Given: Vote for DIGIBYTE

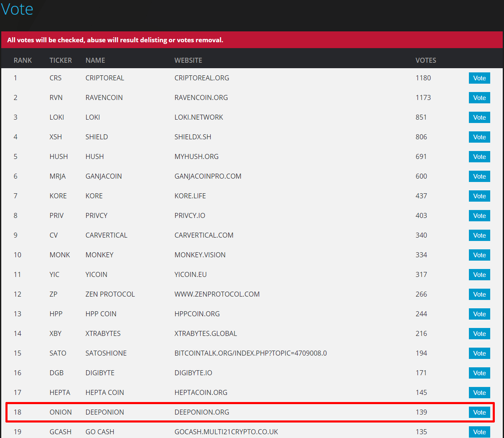Looking at the screenshot, I should 479,373.
